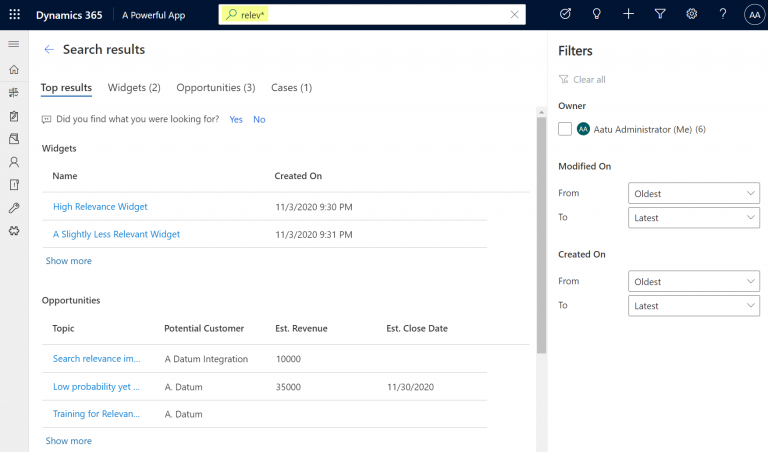Click the Widgets Name column header
The width and height of the screenshot is (768, 452).
[65, 176]
